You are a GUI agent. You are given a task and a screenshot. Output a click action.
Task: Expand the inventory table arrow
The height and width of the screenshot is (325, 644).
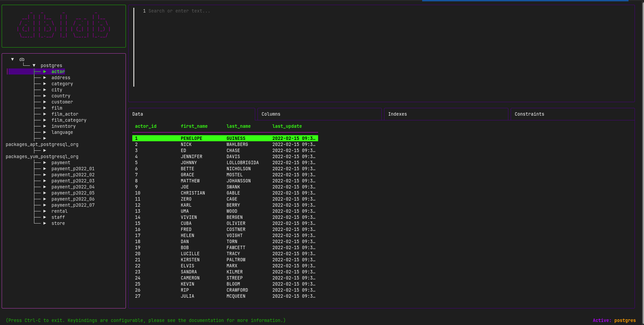pos(45,126)
